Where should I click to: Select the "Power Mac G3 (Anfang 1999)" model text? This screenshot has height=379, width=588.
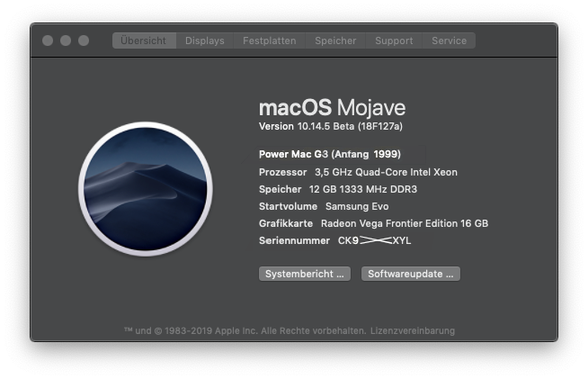point(330,154)
